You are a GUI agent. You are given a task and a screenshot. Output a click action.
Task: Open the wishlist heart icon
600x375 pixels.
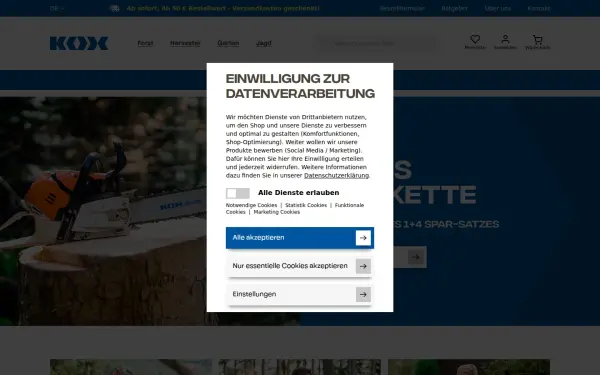pos(475,39)
